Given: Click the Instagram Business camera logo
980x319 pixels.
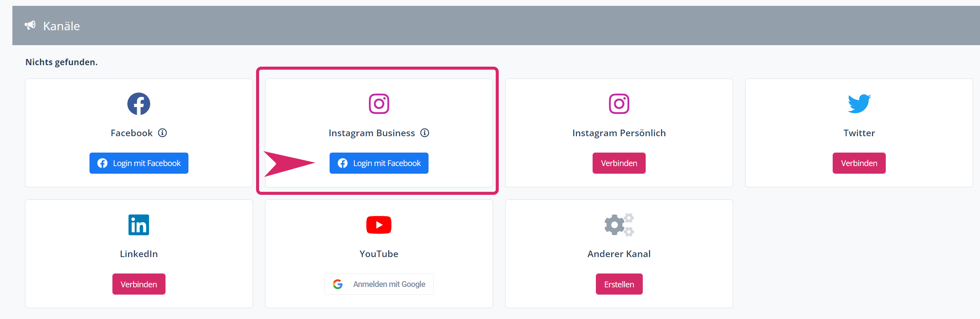Looking at the screenshot, I should click(x=379, y=103).
